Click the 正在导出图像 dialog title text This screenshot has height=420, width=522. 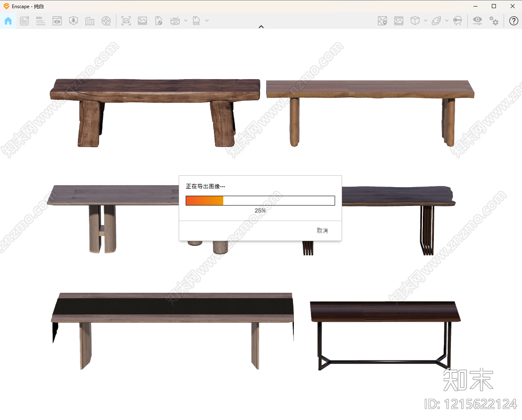point(205,186)
